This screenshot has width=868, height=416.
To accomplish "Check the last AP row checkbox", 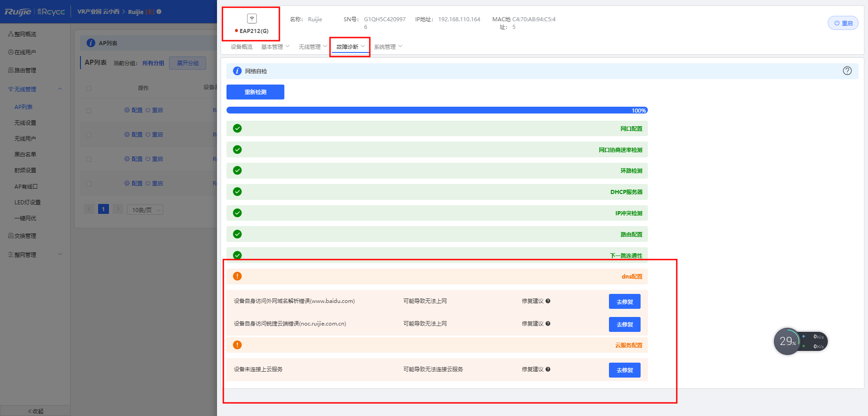I will pyautogui.click(x=89, y=184).
